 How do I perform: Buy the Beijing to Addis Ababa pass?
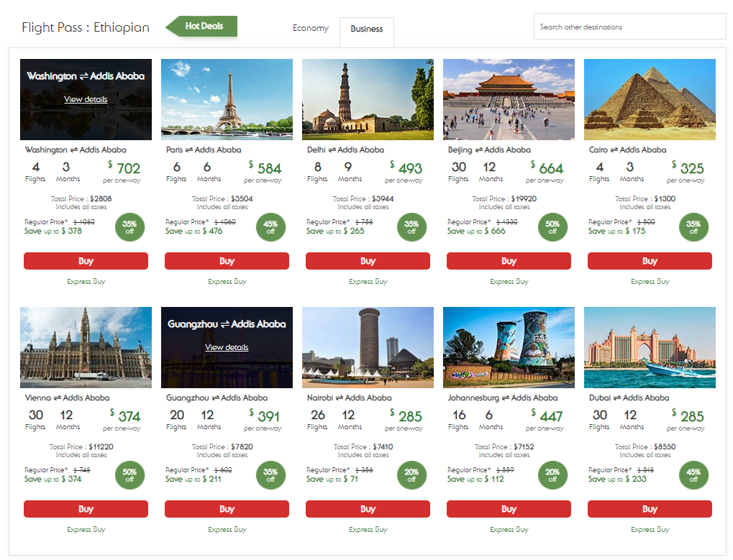pos(509,261)
